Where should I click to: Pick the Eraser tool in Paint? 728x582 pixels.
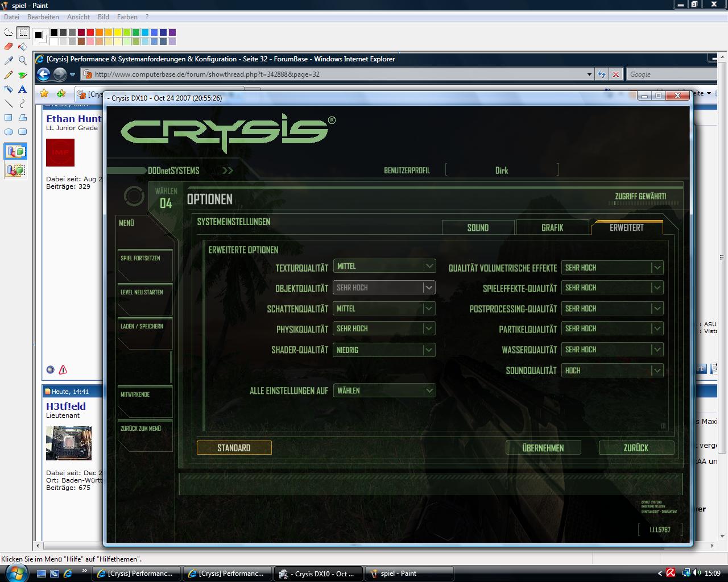click(9, 47)
